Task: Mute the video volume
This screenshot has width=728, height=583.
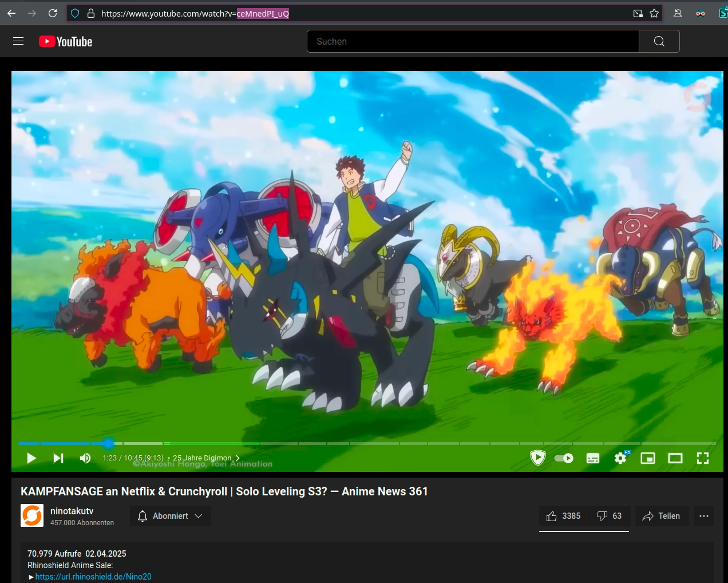Action: point(85,458)
